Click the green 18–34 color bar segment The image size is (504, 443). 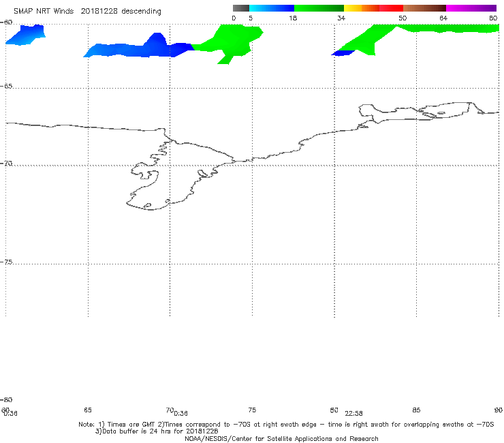click(x=319, y=8)
